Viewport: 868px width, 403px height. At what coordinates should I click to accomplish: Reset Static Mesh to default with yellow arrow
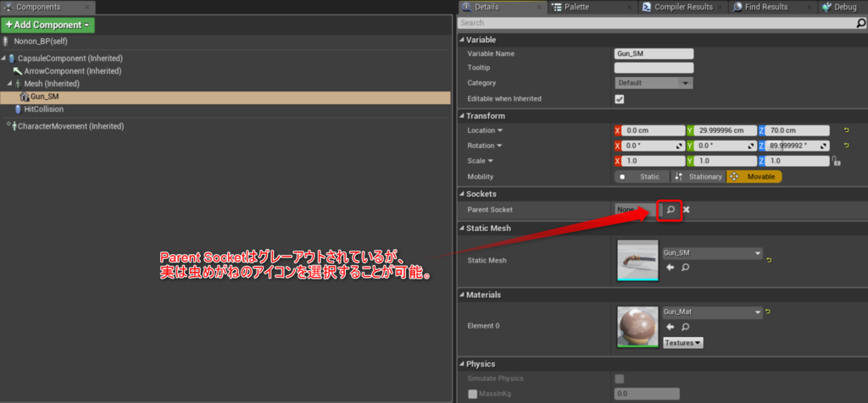pyautogui.click(x=768, y=260)
